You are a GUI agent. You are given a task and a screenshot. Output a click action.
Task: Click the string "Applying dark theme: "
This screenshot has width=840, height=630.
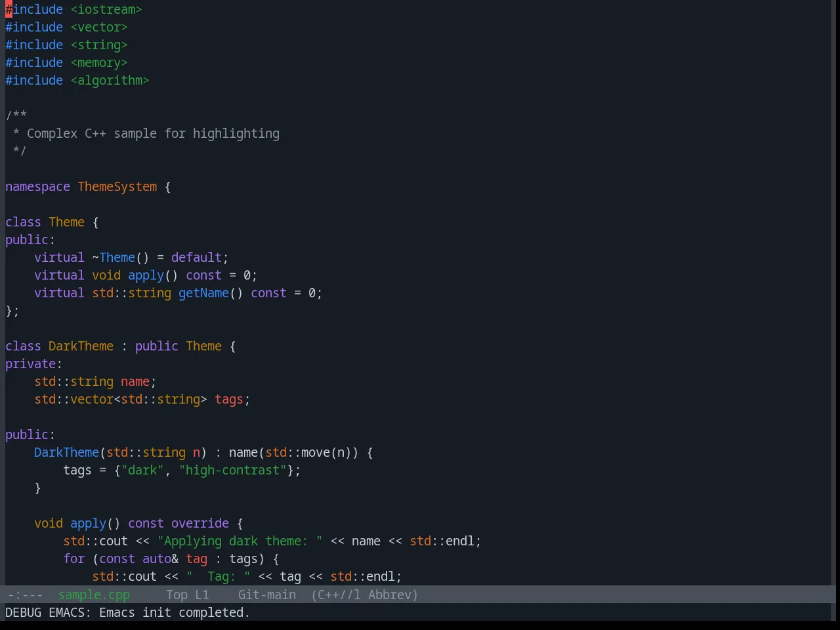pyautogui.click(x=240, y=541)
